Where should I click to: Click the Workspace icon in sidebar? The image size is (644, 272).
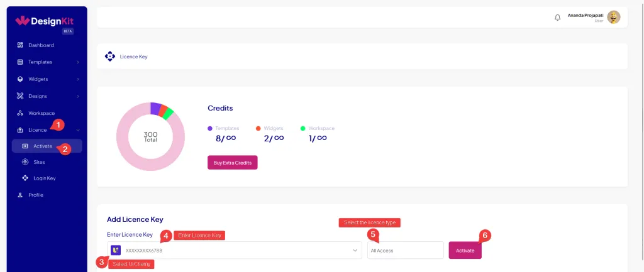click(x=20, y=113)
